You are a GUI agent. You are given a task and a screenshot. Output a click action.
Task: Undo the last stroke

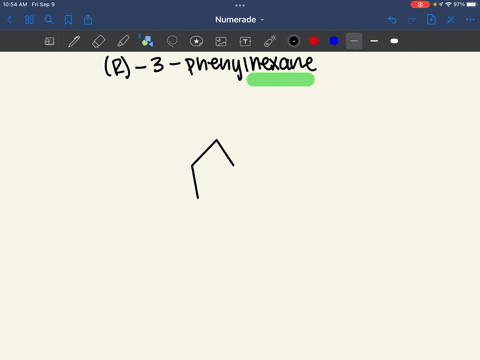(392, 20)
